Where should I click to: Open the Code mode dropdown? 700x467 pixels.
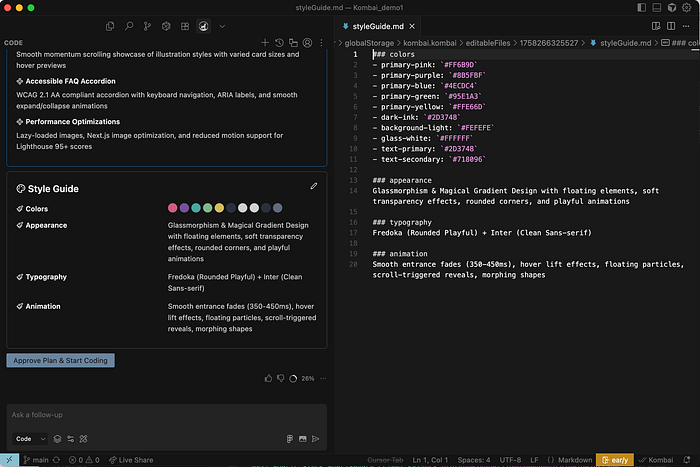pyautogui.click(x=29, y=438)
